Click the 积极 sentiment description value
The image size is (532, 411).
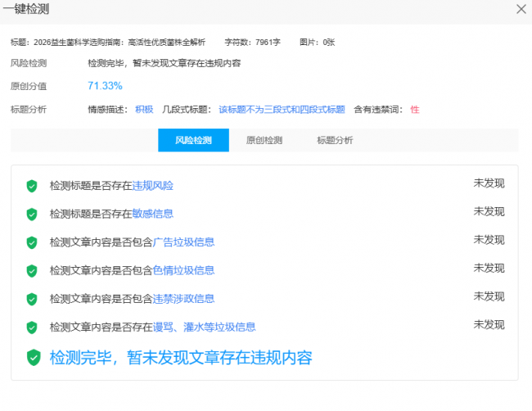(144, 110)
